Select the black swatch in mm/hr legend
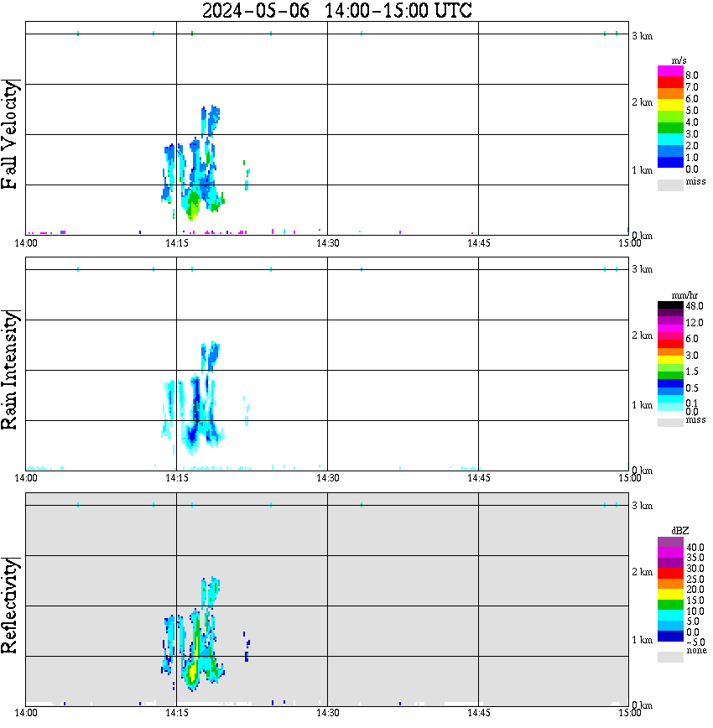Viewport: 713px width, 728px height. 670,305
